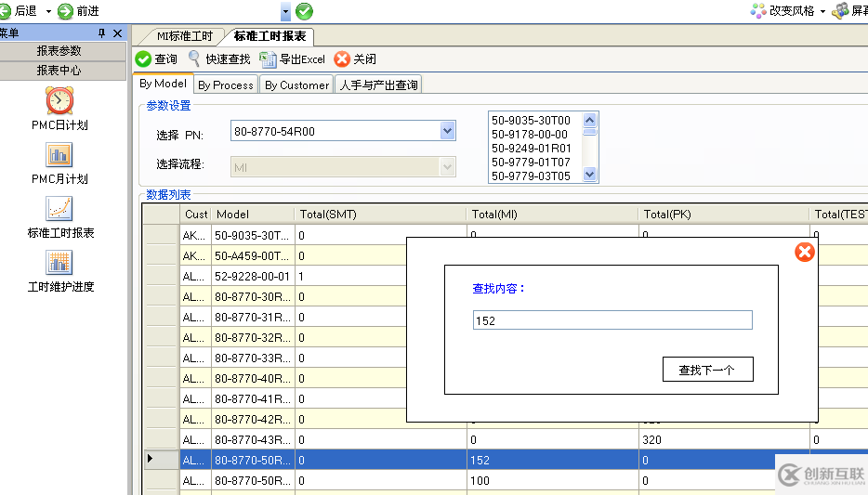Select the row with model 80-8770-41R...
Image resolution: width=868 pixels, height=495 pixels.
(x=252, y=399)
